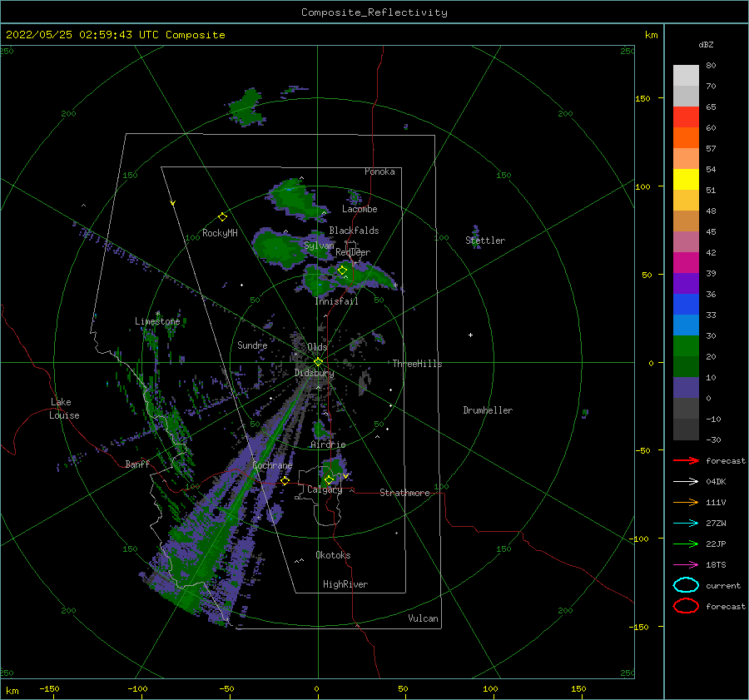Click the Vulcan label
Screen dimensions: 749x700
tap(423, 618)
